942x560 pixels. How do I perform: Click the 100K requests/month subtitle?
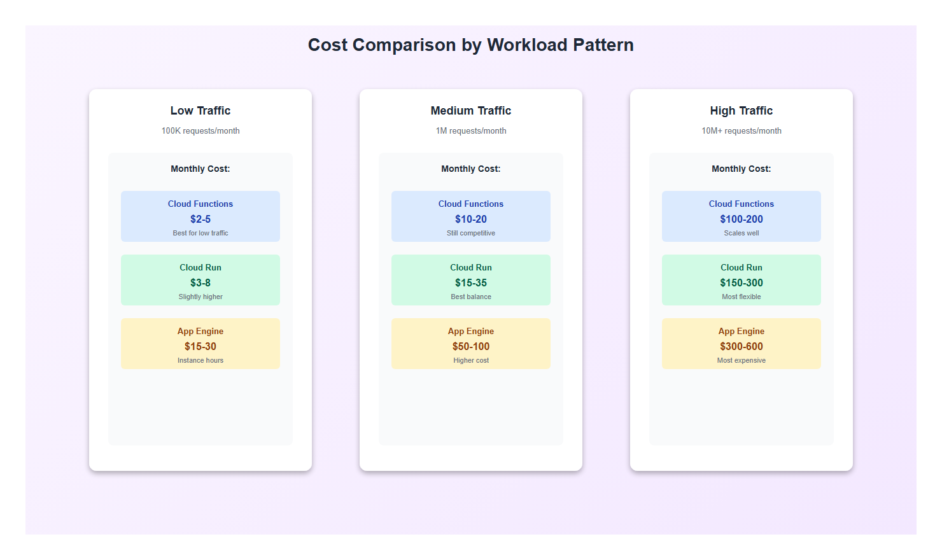click(200, 131)
